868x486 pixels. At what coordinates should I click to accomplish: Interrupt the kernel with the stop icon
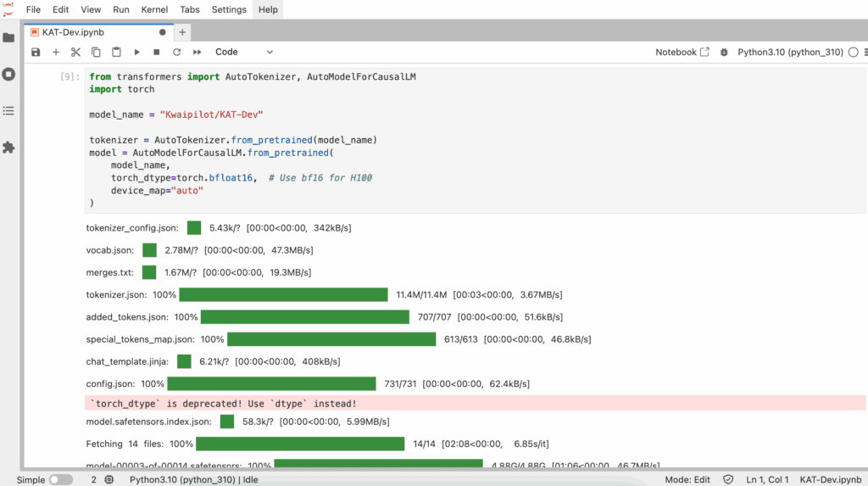pyautogui.click(x=157, y=52)
